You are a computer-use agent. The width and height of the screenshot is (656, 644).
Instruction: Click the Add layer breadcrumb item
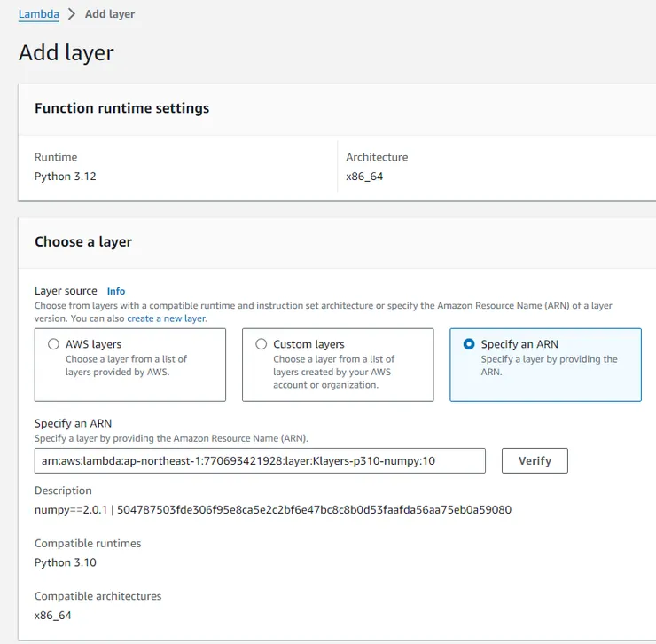(x=110, y=14)
